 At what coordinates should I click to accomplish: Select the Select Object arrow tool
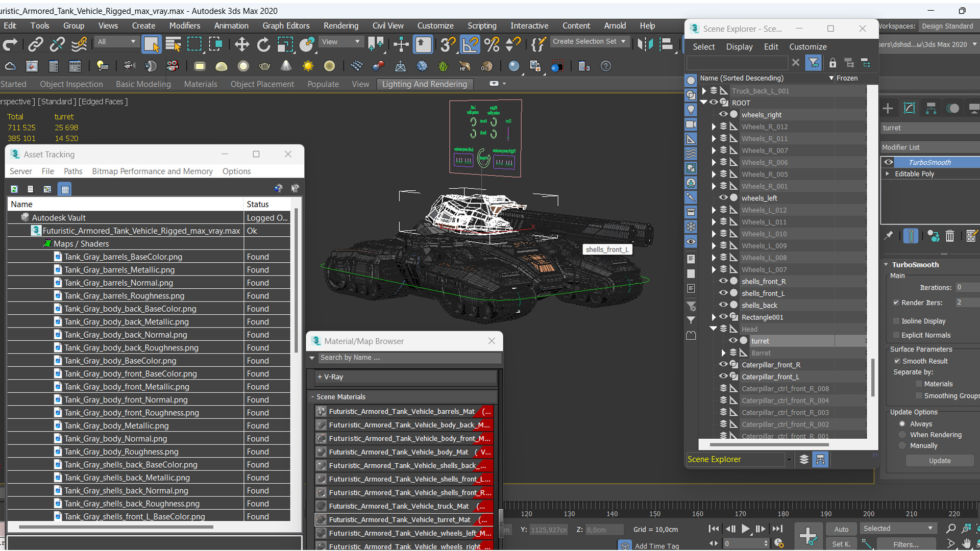click(x=151, y=44)
